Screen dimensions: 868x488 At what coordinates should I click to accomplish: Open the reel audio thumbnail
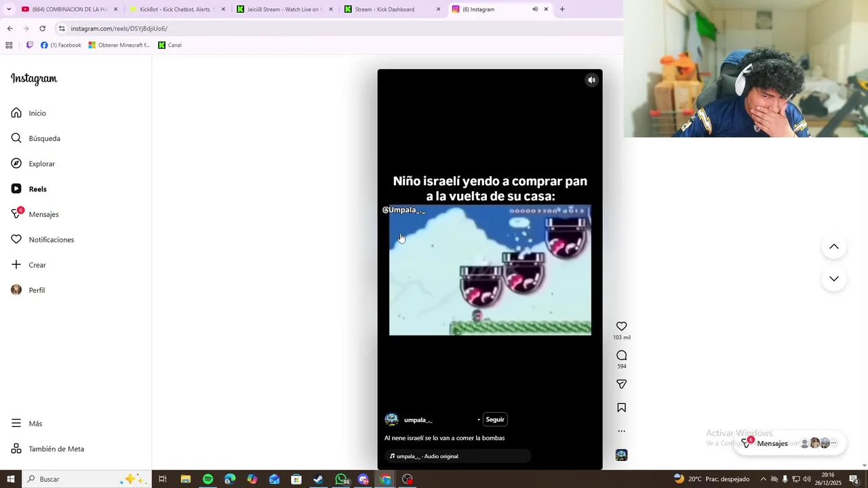[x=621, y=455]
